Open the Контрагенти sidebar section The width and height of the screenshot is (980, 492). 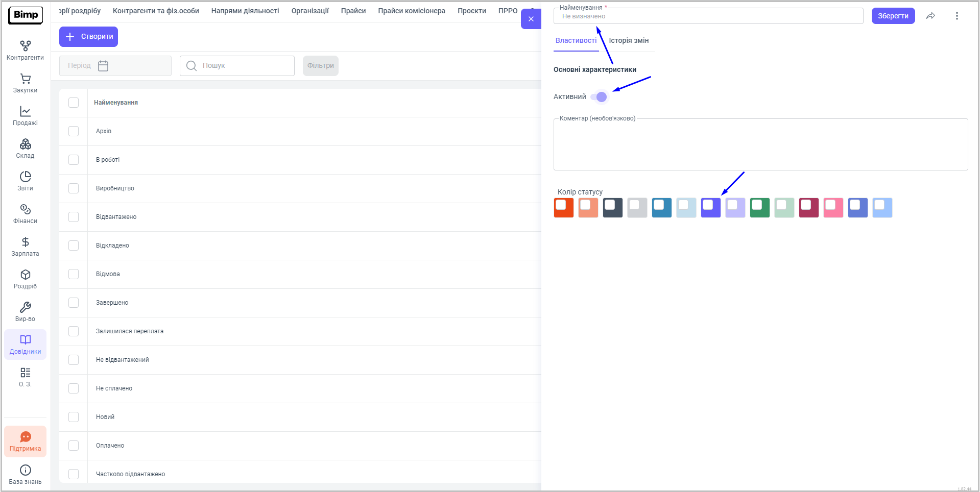click(x=25, y=51)
